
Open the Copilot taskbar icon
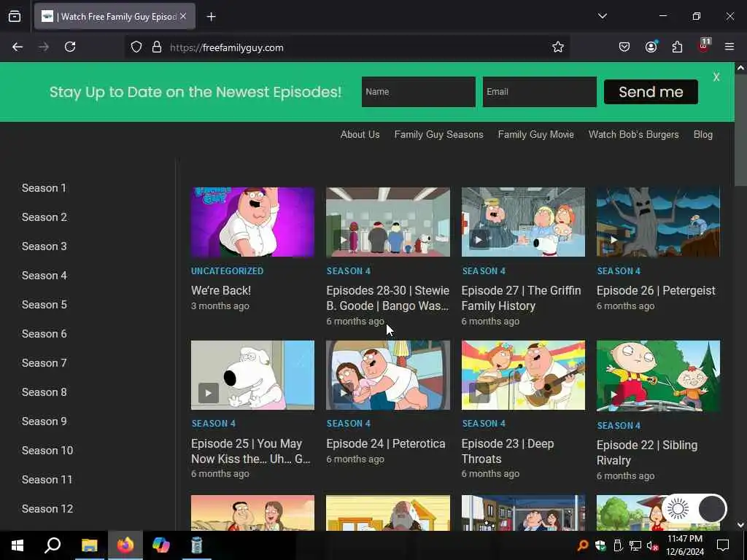click(161, 545)
